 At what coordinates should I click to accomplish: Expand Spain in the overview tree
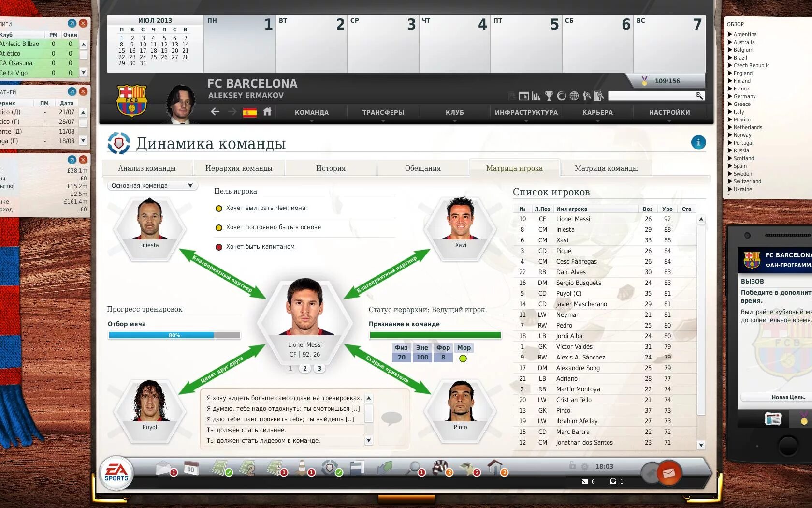[730, 166]
